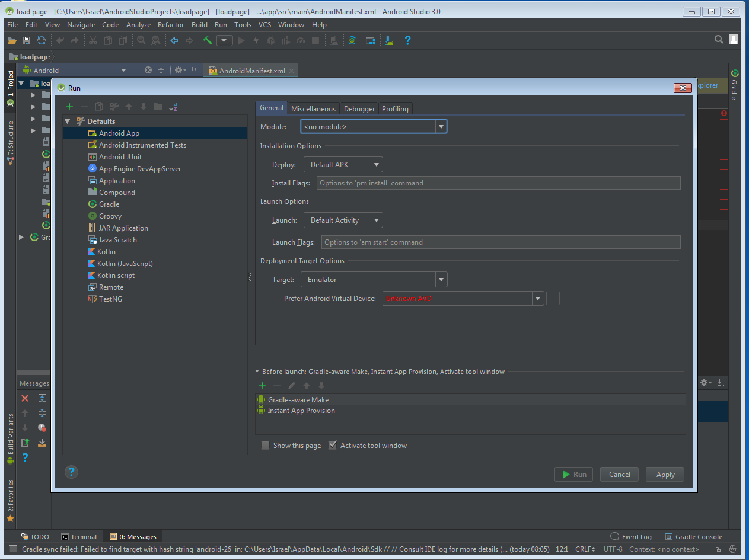Click the Run button in the dialog
This screenshot has height=560, width=749.
pos(573,474)
